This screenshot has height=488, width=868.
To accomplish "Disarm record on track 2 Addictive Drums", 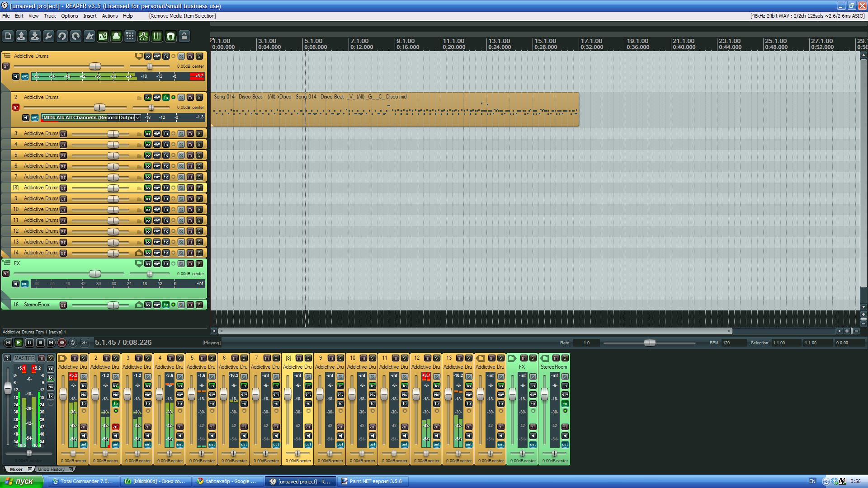I will click(x=16, y=107).
